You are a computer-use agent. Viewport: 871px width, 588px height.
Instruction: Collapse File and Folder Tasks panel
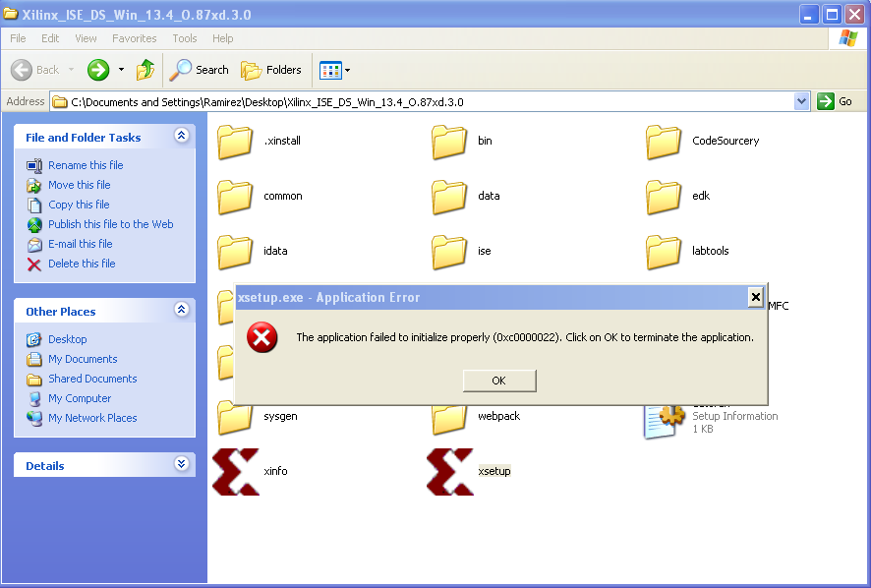(181, 136)
